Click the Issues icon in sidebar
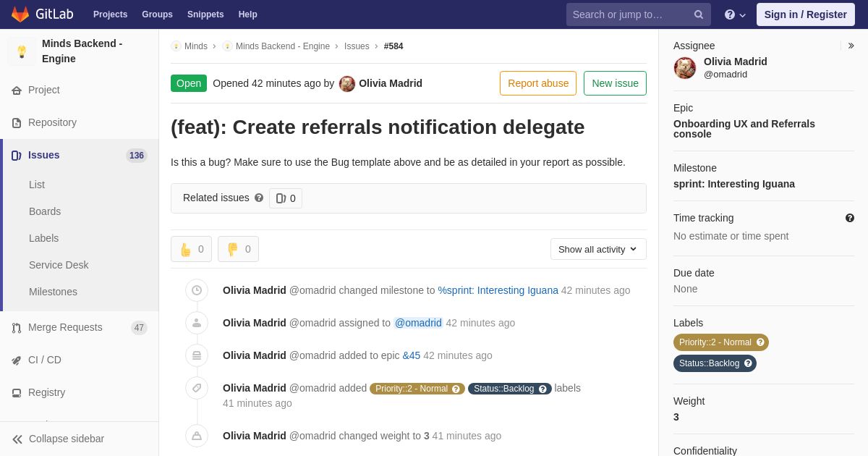868x456 pixels. 17,156
